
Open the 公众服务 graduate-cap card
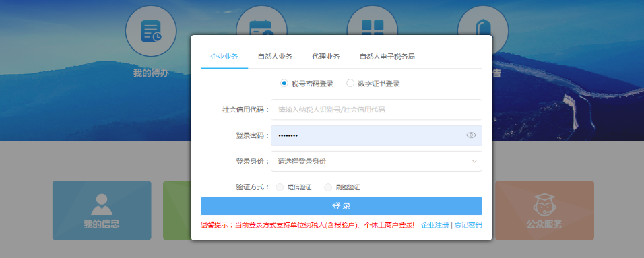[x=544, y=210]
